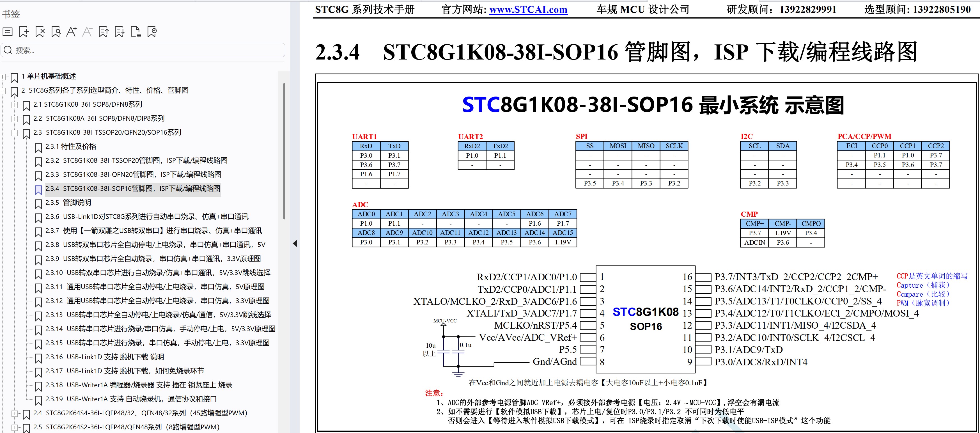
Task: Select bookmark 2.3.4 SOP16管脚图
Action: coord(133,189)
